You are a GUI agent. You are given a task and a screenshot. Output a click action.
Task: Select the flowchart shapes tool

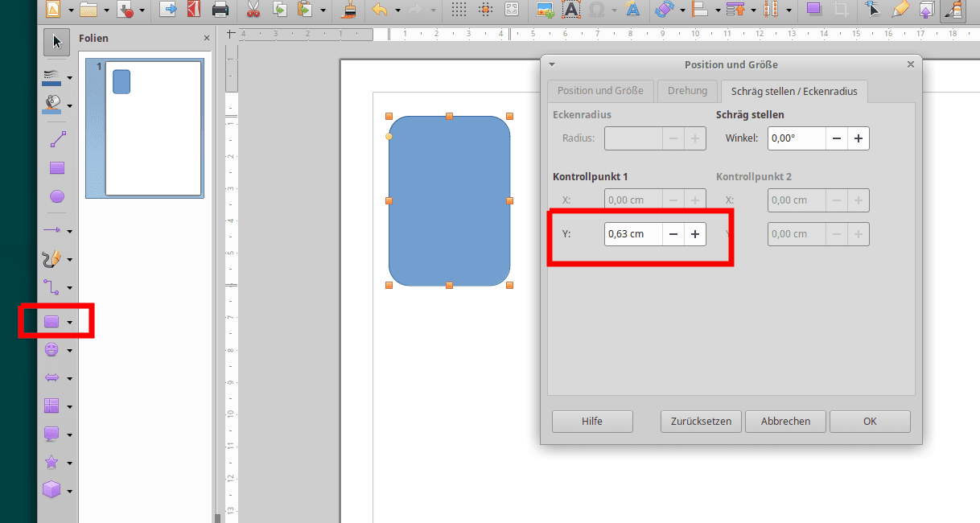(51, 406)
